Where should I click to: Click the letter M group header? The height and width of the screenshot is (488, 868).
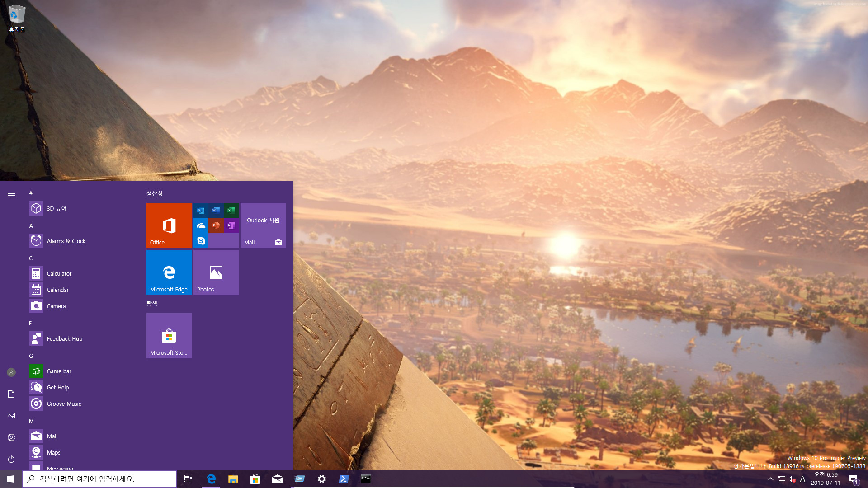31,421
